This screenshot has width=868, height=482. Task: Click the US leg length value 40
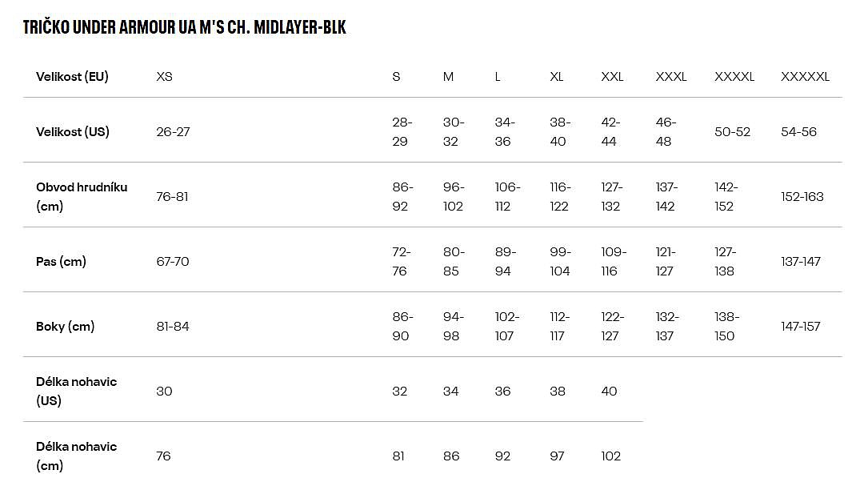[609, 392]
